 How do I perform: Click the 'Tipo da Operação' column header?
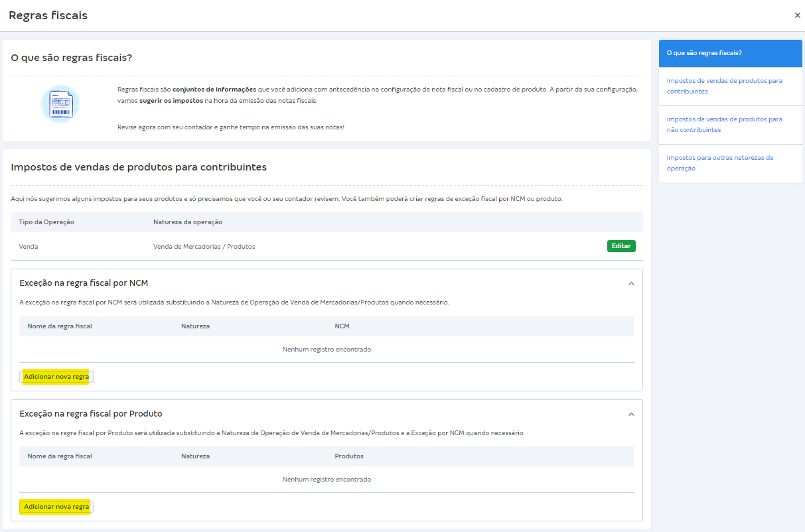click(x=46, y=222)
